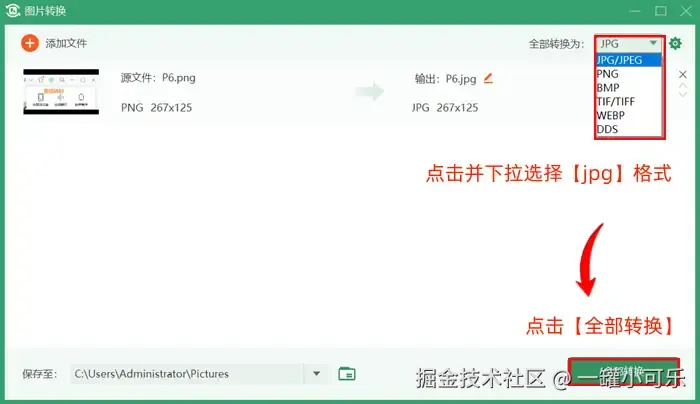Select TIF/TIFF in the format list

(629, 101)
